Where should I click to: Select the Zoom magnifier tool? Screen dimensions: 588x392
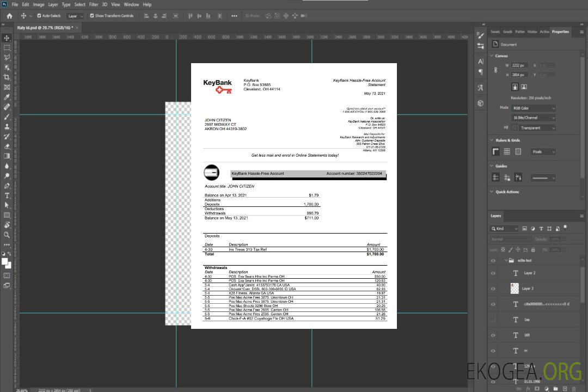[7, 235]
